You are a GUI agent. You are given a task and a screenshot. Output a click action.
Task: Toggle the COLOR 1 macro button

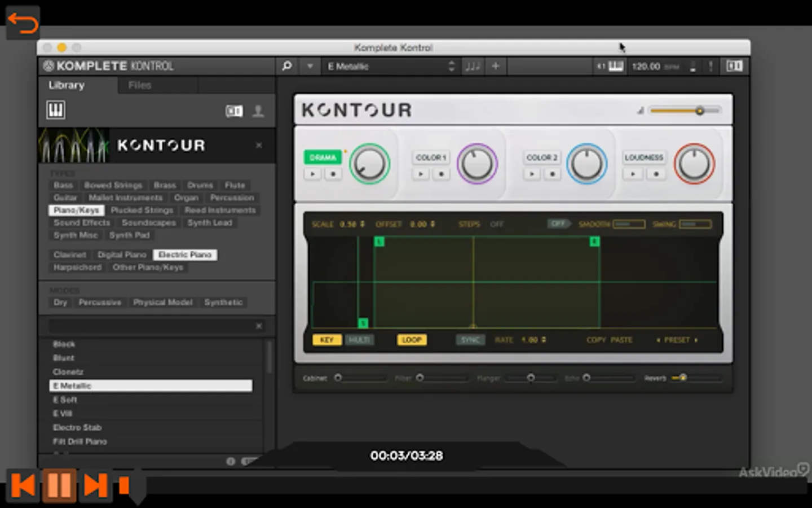click(x=431, y=157)
